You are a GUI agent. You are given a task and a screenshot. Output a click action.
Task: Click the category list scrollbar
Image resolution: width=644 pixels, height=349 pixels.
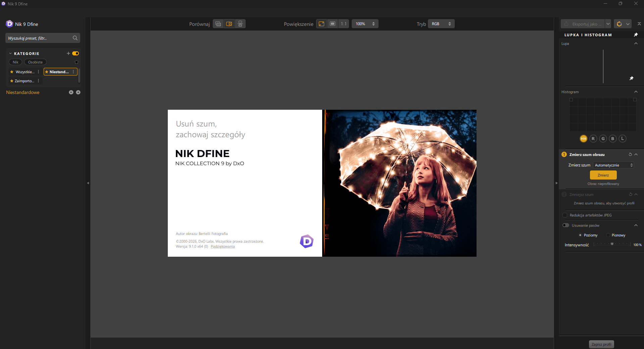[79, 76]
